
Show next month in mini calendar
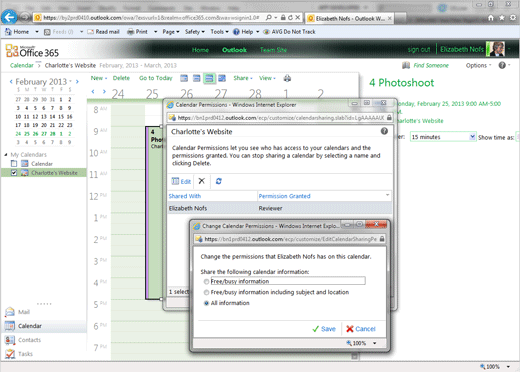coord(77,81)
